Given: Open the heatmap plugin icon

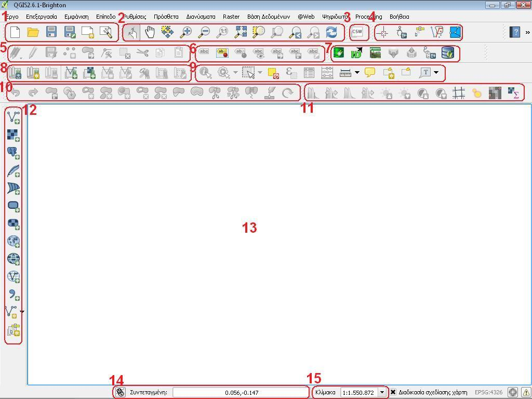Looking at the screenshot, I should [477, 92].
